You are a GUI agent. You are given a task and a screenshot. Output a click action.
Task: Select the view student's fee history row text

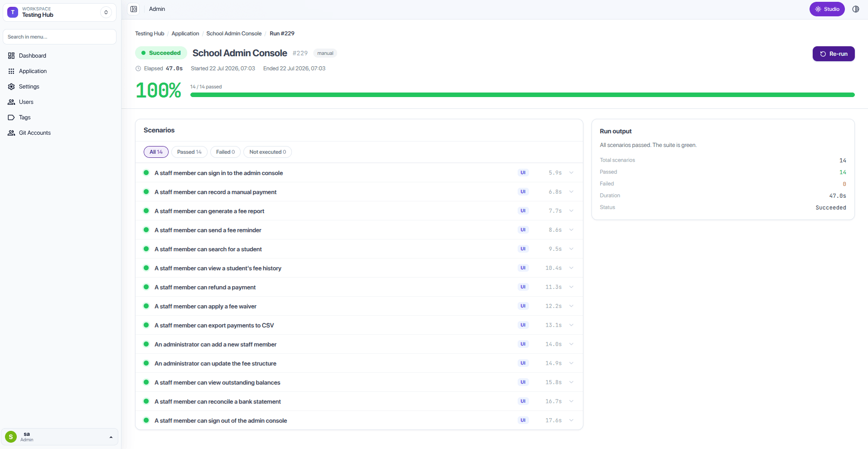click(x=218, y=268)
